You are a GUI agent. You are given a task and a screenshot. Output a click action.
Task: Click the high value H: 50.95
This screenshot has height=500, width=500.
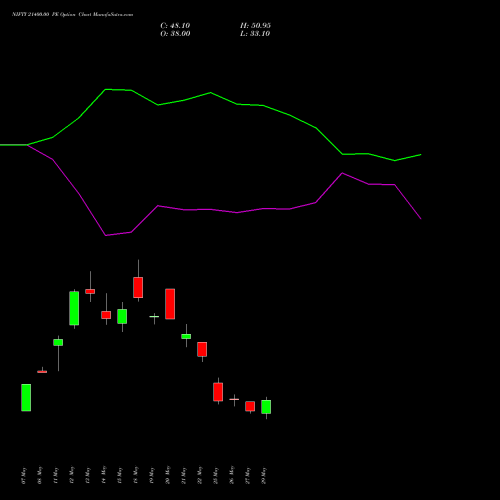(x=255, y=26)
